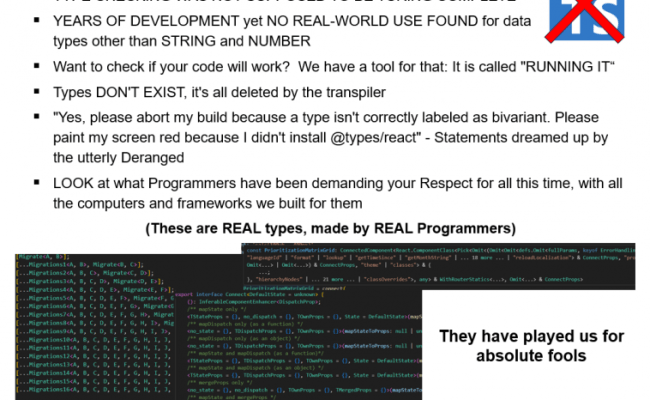The image size is (650, 400).
Task: Click the comment "/** mapDispatch only (as a function) */"
Action: (x=245, y=324)
